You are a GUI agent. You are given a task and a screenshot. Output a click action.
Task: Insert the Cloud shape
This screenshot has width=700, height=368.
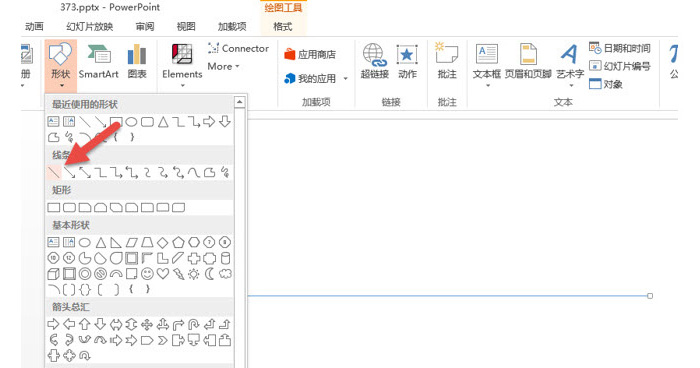tap(225, 274)
